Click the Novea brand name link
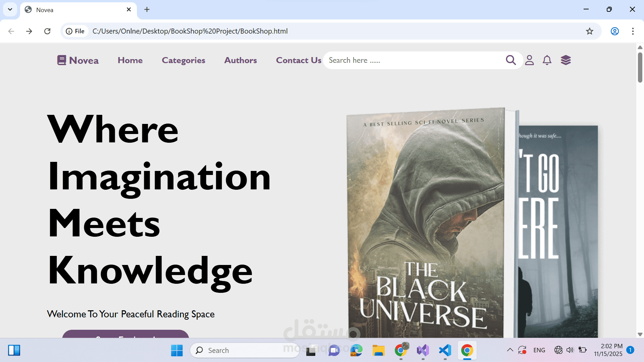 [x=84, y=60]
